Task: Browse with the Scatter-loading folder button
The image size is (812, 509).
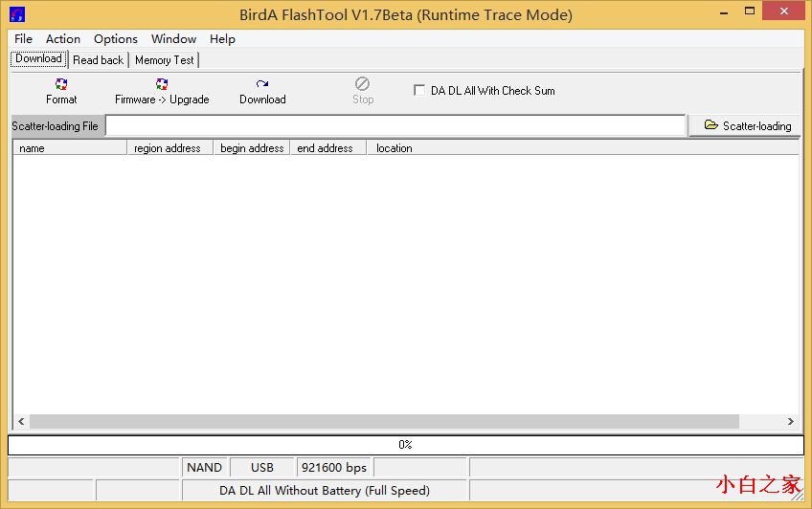Action: [745, 125]
